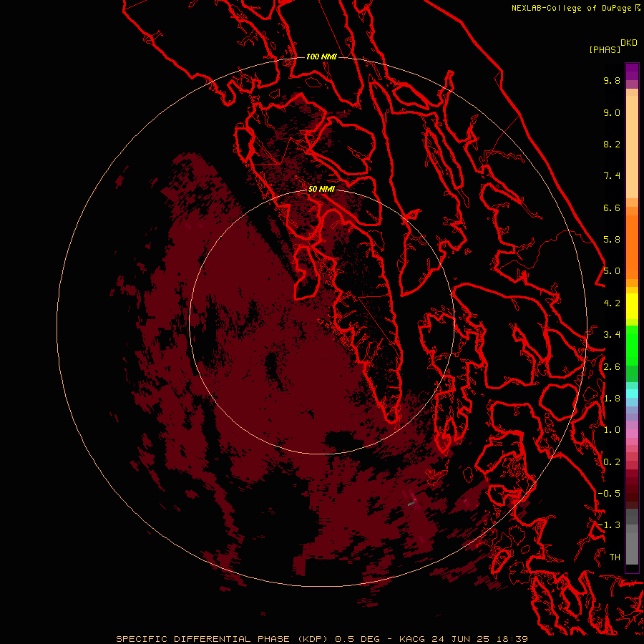Screen dimensions: 644x644
Task: Click the 1.8 legend value
Action: pos(612,399)
